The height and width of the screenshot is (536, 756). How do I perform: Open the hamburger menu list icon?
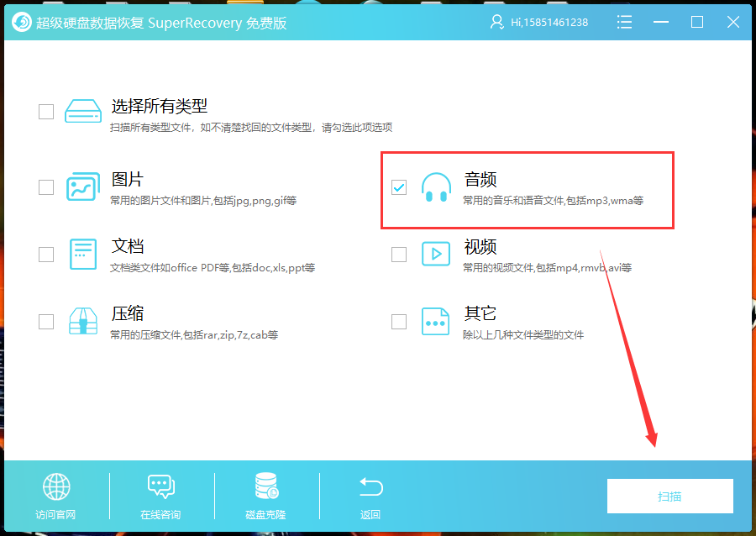624,22
